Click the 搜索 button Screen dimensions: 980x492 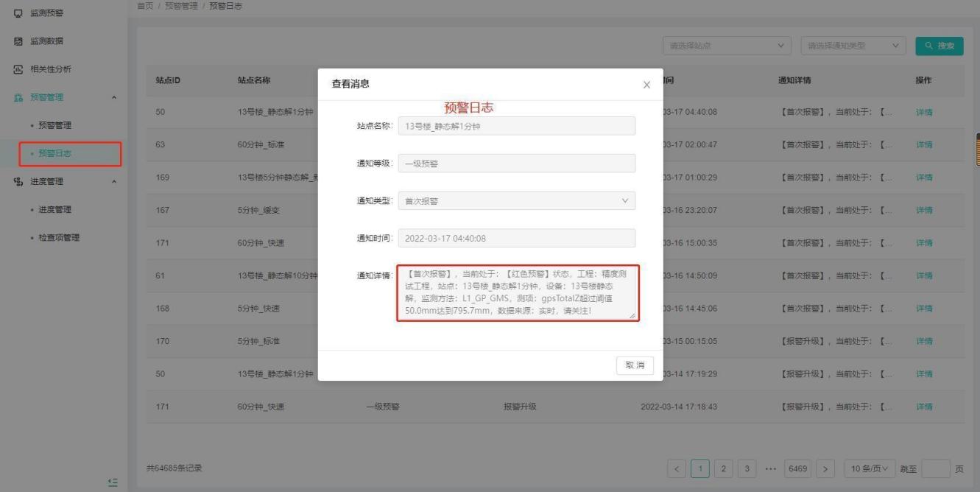[940, 46]
